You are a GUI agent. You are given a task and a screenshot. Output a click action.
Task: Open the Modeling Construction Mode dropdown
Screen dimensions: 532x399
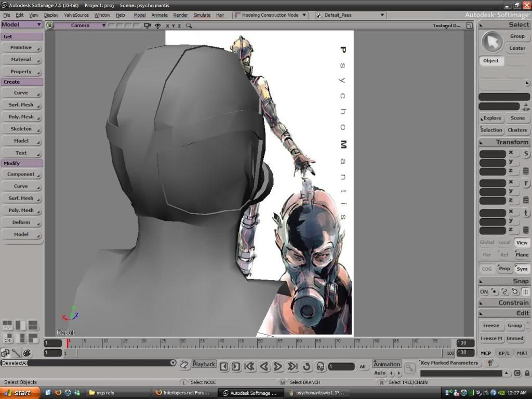click(270, 15)
